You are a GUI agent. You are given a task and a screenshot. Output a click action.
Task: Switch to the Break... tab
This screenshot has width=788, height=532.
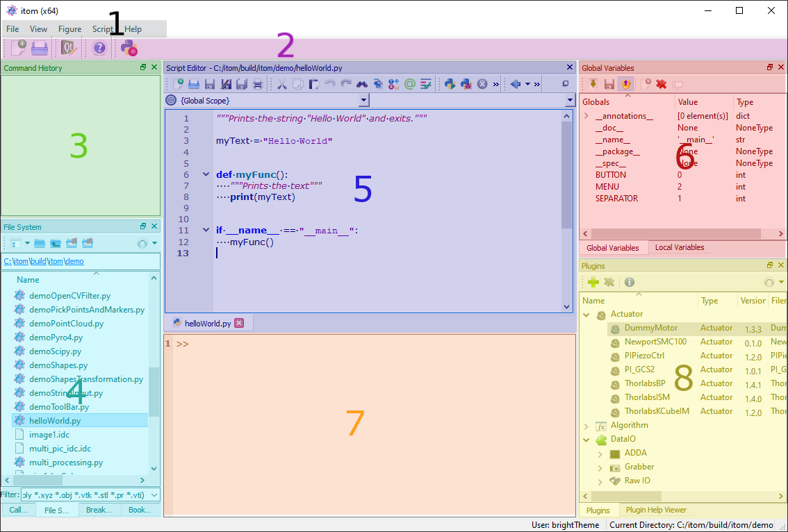pyautogui.click(x=99, y=510)
